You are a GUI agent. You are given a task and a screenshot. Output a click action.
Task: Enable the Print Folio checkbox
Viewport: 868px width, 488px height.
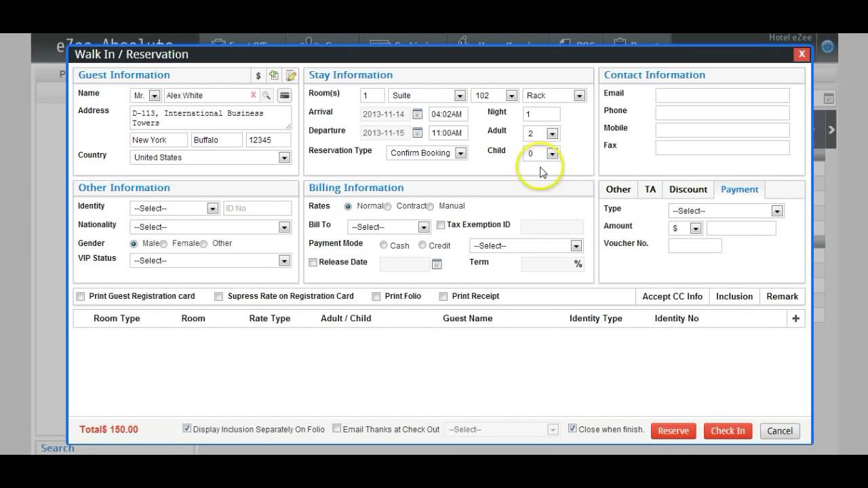click(376, 296)
